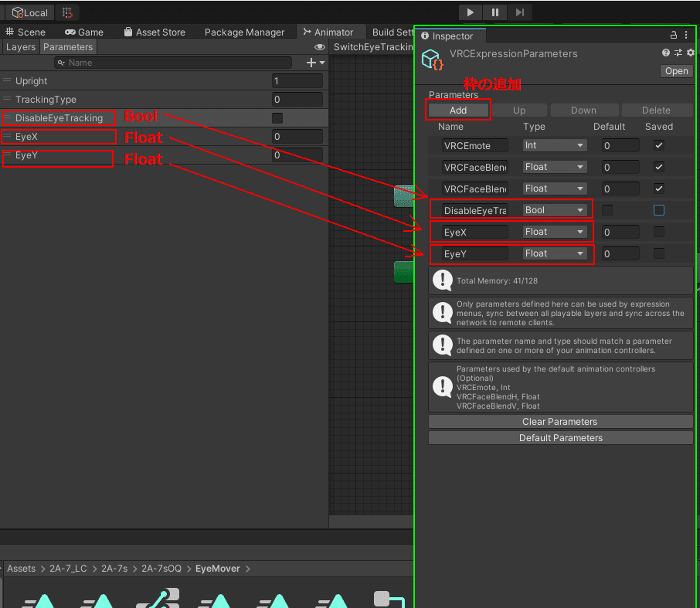Select the TrackingType parameter row
The width and height of the screenshot is (700, 608).
(x=164, y=99)
